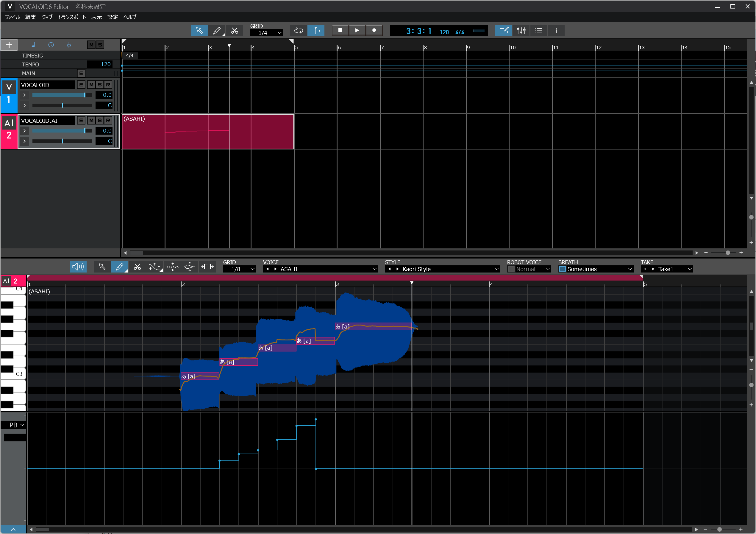Select scissors tool in musical editor
Screen dimensions: 756x534
(137, 267)
